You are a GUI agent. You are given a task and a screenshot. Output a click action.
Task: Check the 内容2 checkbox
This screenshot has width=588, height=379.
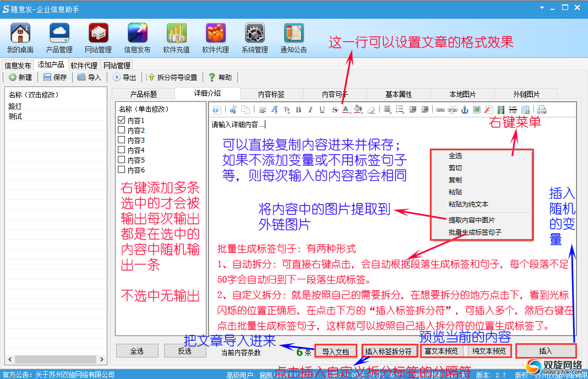click(x=121, y=130)
